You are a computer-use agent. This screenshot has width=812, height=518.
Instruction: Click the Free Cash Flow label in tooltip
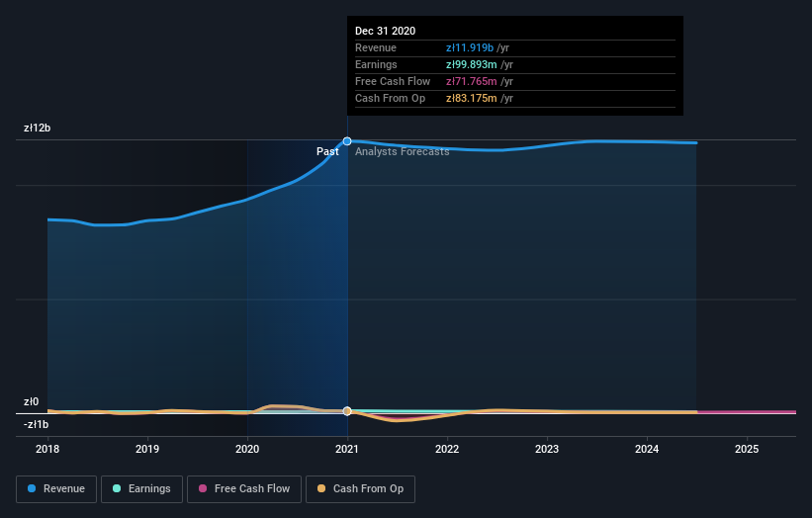click(x=393, y=81)
